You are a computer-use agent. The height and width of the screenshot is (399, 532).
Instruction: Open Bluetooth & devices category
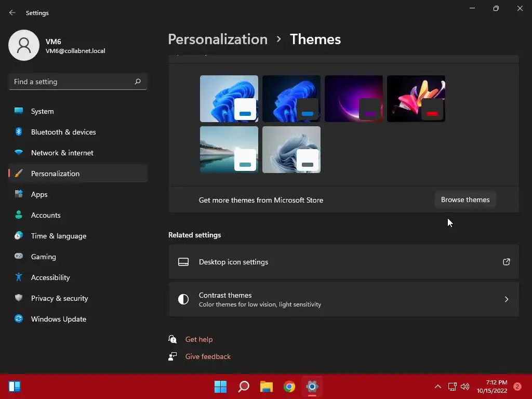pyautogui.click(x=78, y=132)
